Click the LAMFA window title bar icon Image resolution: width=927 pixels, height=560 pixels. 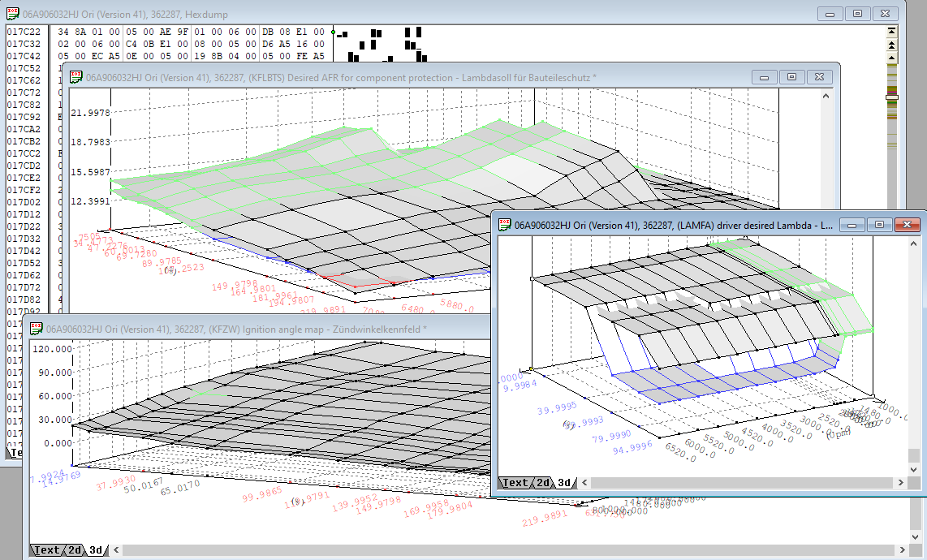pos(503,225)
